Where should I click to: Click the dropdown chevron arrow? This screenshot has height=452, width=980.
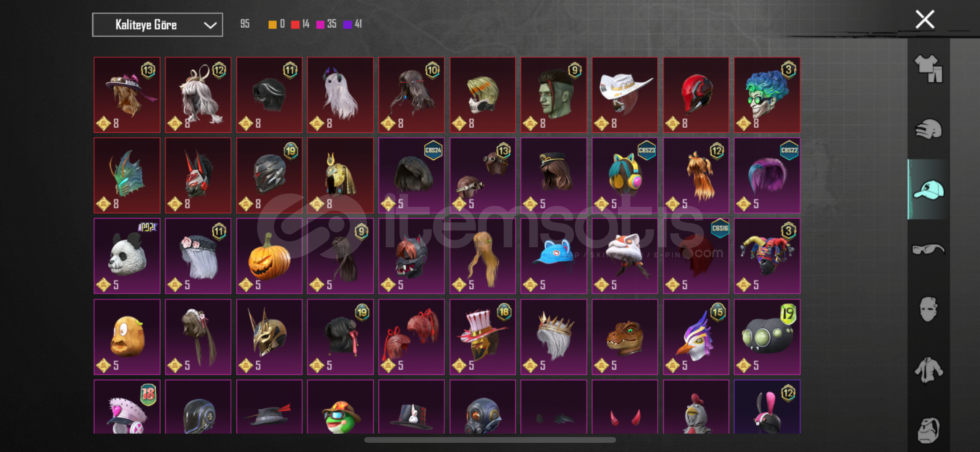click(210, 26)
